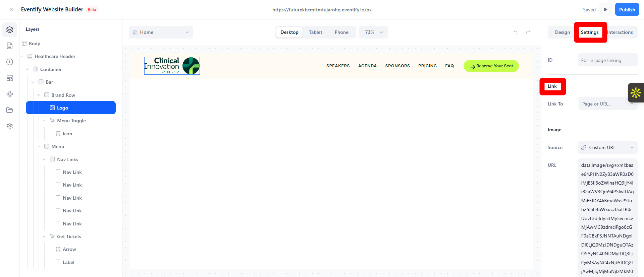This screenshot has width=644, height=277.
Task: Collapse the Bar layer
Action: (x=33, y=82)
